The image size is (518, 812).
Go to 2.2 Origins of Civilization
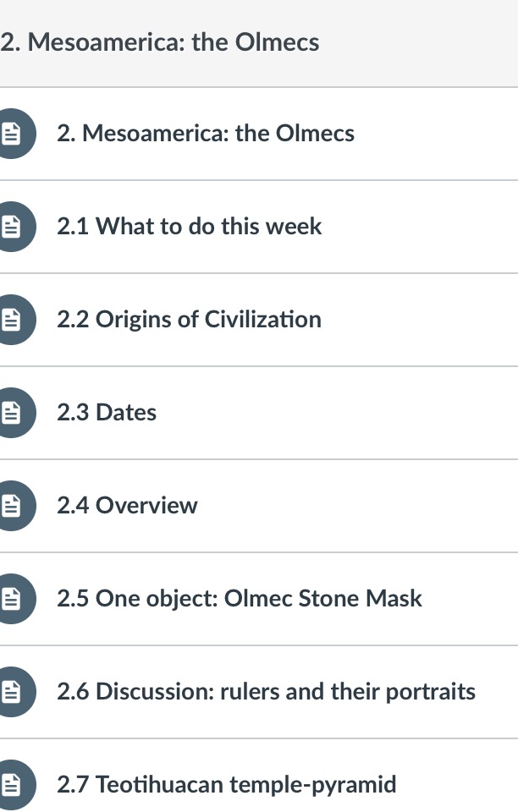[189, 320]
